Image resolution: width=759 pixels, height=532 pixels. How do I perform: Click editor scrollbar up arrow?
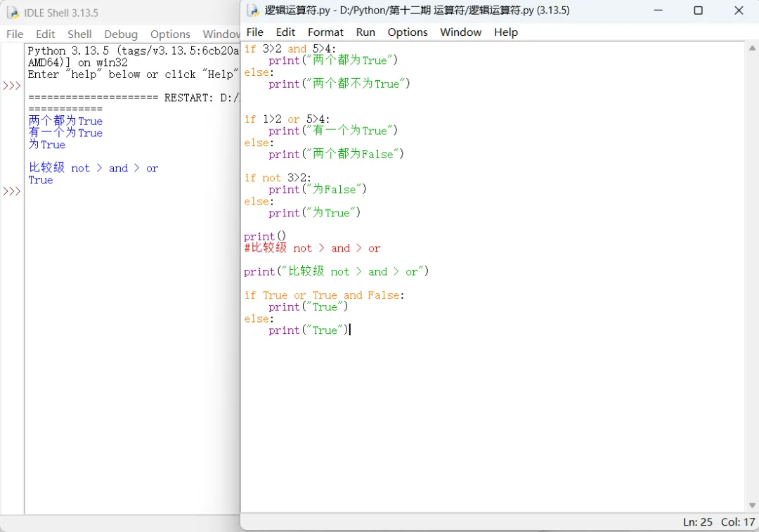point(752,48)
